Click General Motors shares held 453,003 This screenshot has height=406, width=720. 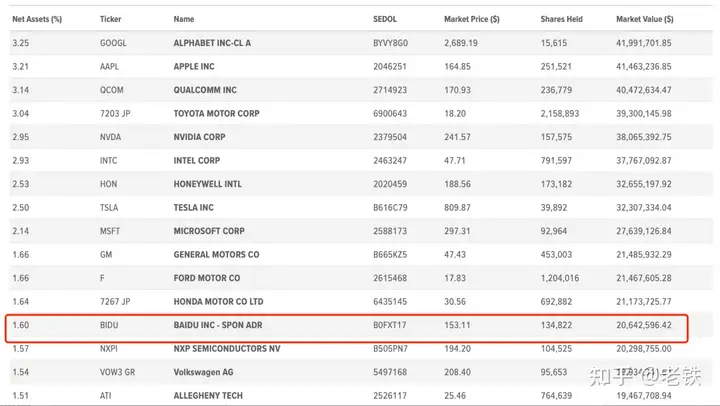tap(556, 254)
